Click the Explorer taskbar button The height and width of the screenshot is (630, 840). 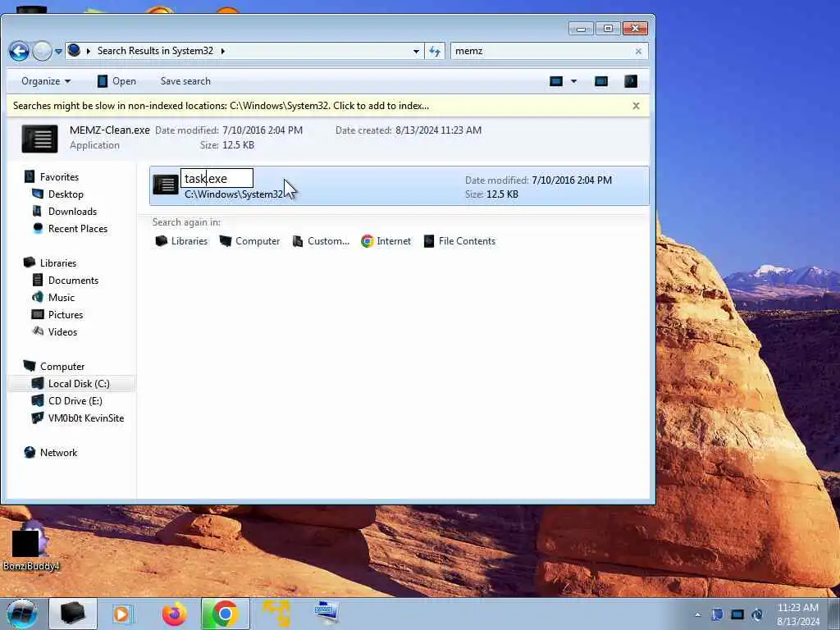(73, 614)
